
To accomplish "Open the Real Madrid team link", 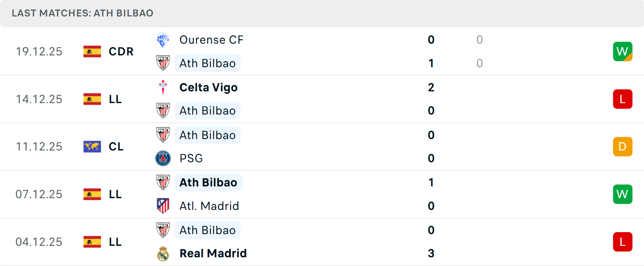I will point(213,253).
